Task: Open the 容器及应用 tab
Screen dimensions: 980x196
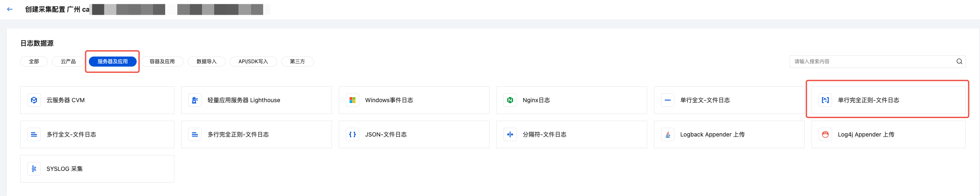Action: tap(162, 62)
